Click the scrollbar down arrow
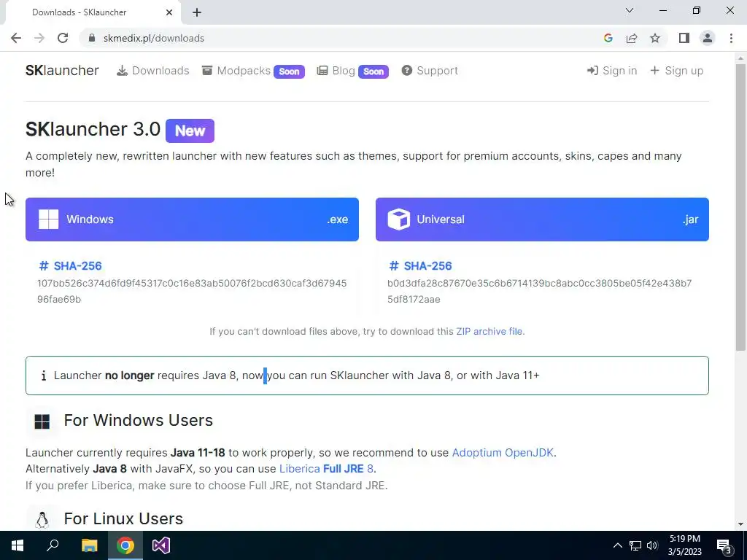 pos(740,524)
